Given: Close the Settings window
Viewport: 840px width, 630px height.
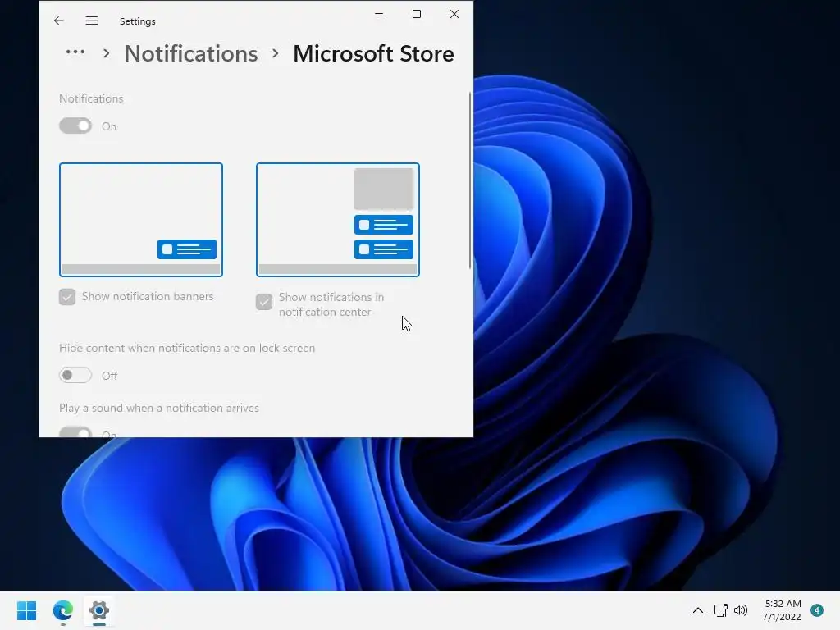Looking at the screenshot, I should [x=454, y=14].
